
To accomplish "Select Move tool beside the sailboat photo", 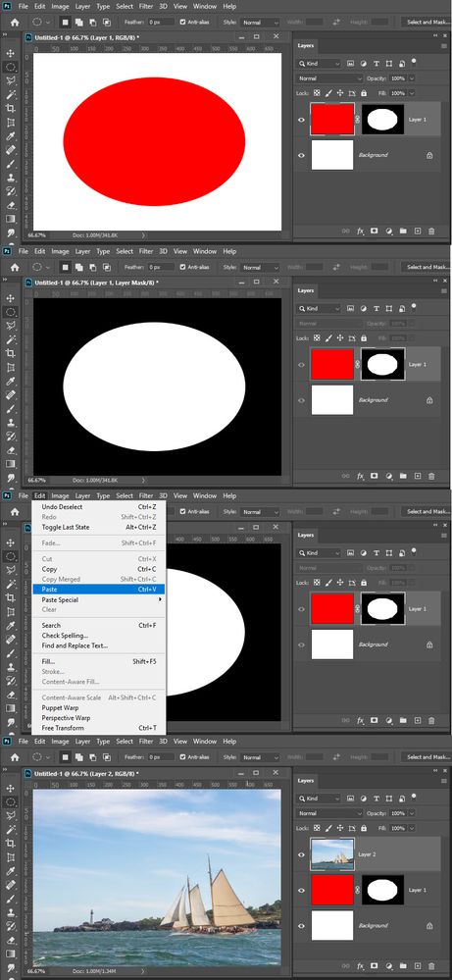I will click(11, 788).
